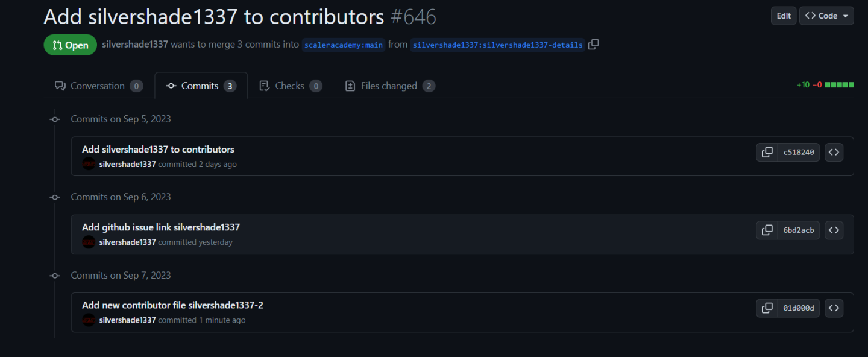Open the silvershade1337:silvershade1337-details branch link
Screen dimensions: 868x357
[497, 45]
